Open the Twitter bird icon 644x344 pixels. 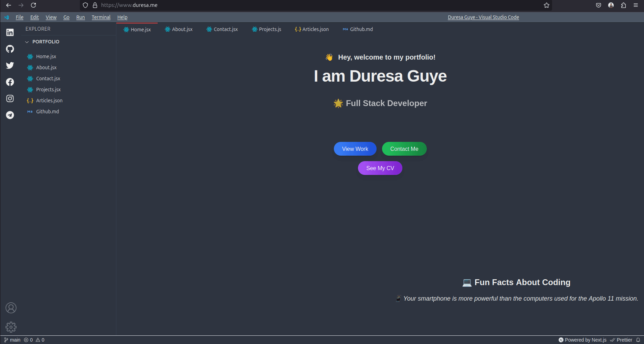[x=10, y=65]
